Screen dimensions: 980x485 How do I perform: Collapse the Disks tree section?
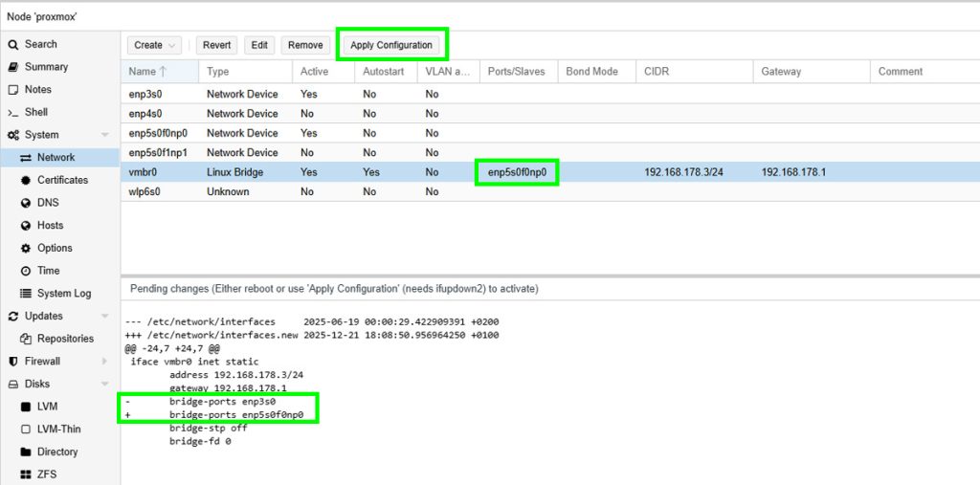pyautogui.click(x=104, y=384)
